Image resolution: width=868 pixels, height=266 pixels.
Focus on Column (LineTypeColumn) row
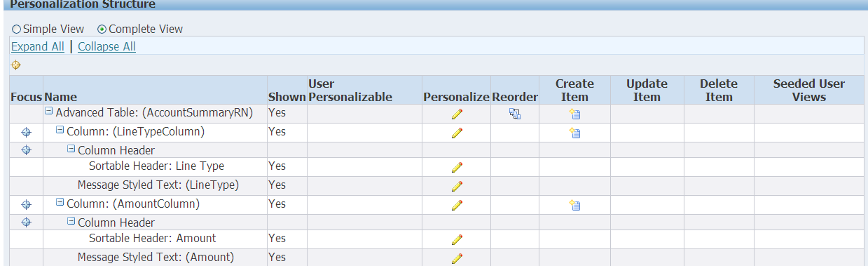27,132
